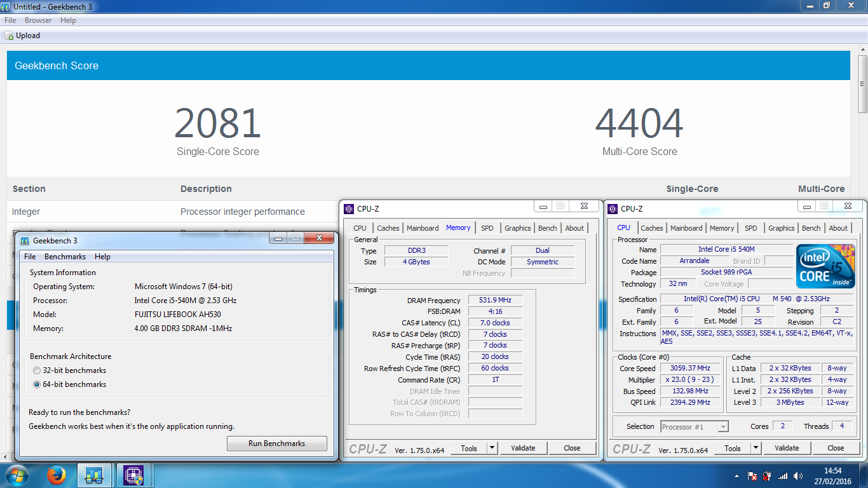Click Close button in memory CPU-Z window
The height and width of the screenshot is (488, 868).
(572, 448)
